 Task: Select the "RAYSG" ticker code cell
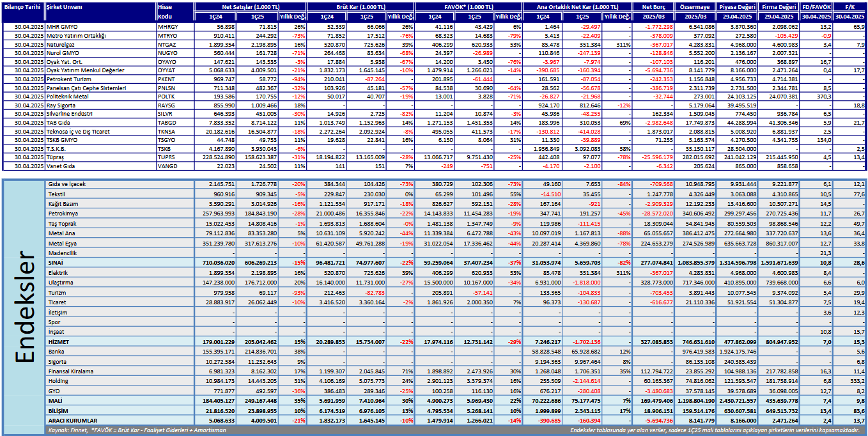[x=166, y=105]
